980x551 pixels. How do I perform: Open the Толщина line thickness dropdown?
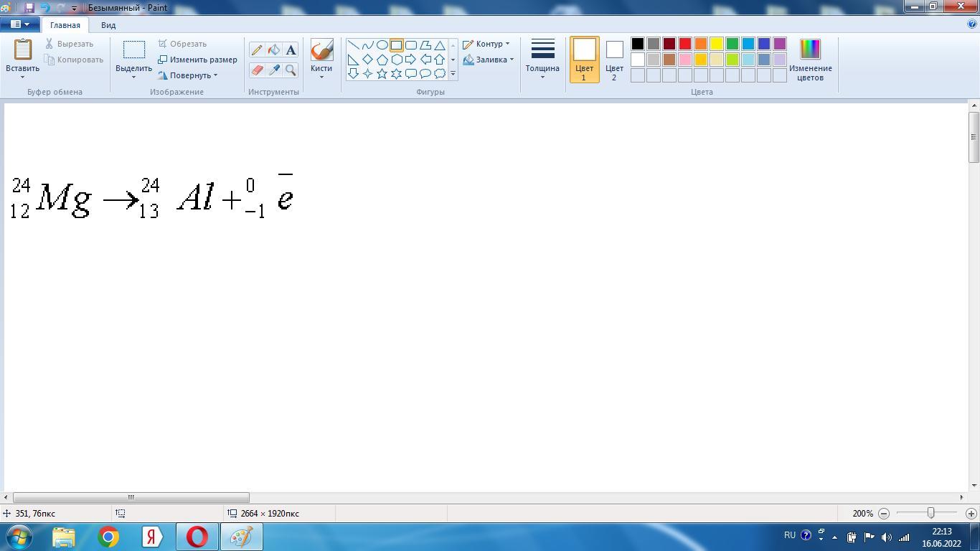click(542, 60)
